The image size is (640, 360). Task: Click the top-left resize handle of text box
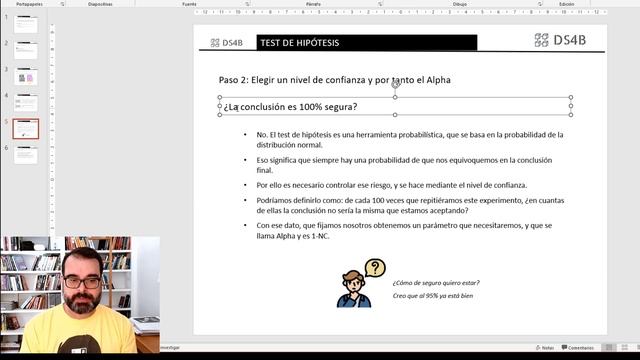click(x=220, y=98)
